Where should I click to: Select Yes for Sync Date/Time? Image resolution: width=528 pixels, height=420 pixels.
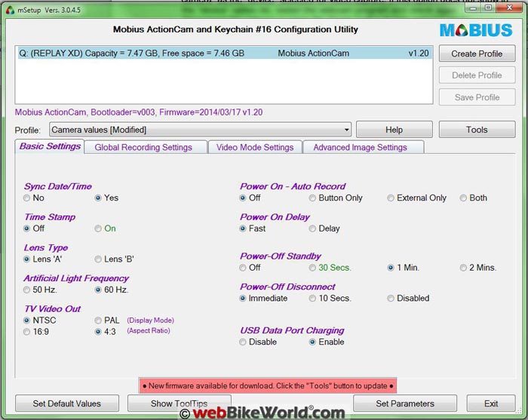[98, 198]
